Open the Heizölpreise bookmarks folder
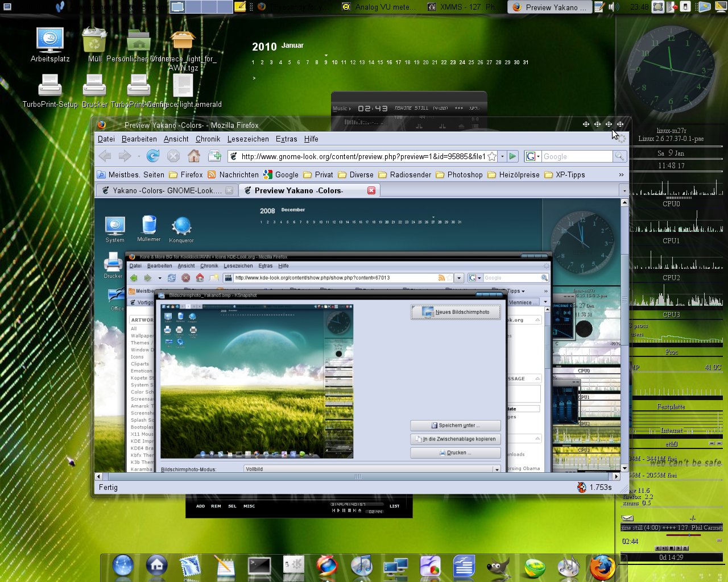Screen dimensions: 728x582 (x=513, y=174)
